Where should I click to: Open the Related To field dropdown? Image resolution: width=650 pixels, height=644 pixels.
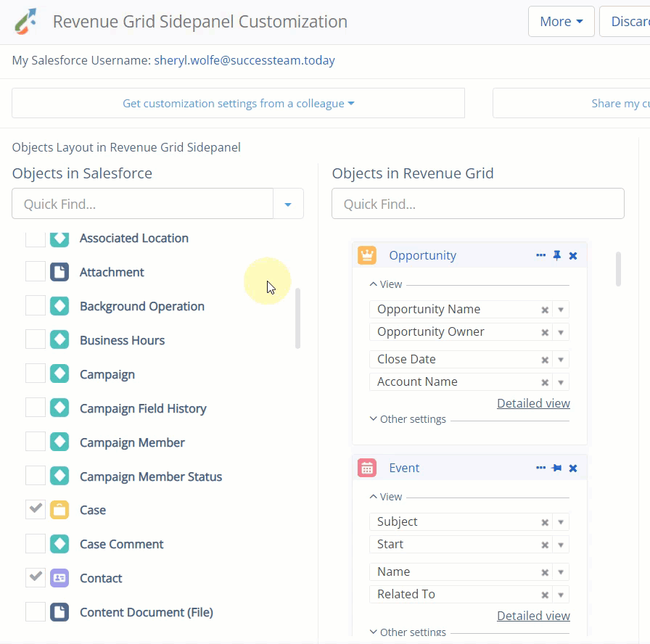pyautogui.click(x=561, y=595)
